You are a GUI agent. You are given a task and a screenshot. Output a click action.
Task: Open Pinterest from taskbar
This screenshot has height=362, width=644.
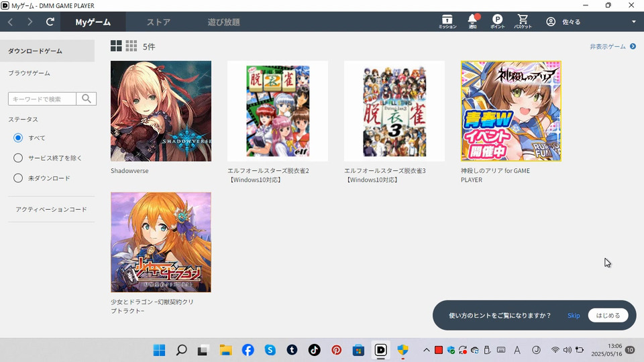pos(336,350)
